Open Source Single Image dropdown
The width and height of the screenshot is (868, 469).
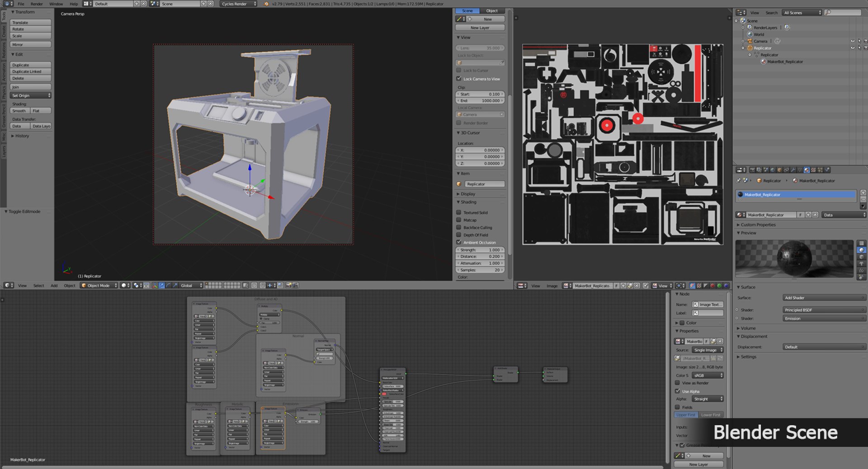[708, 350]
